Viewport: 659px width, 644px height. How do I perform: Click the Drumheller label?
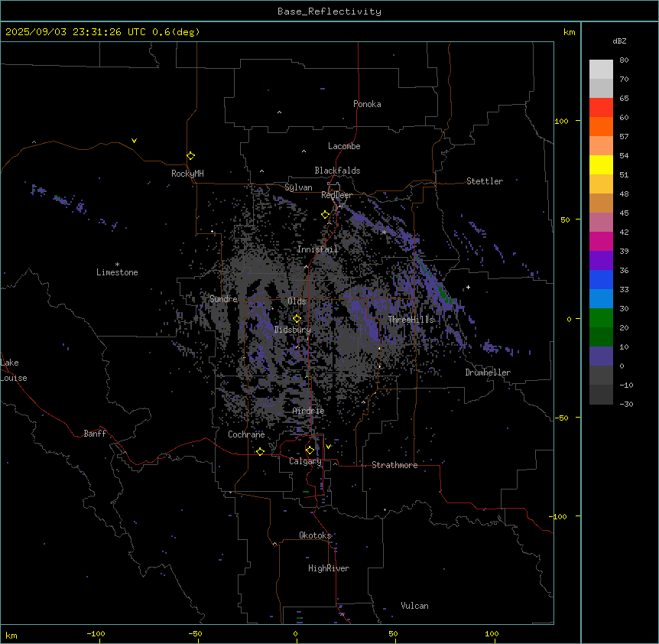(x=488, y=372)
